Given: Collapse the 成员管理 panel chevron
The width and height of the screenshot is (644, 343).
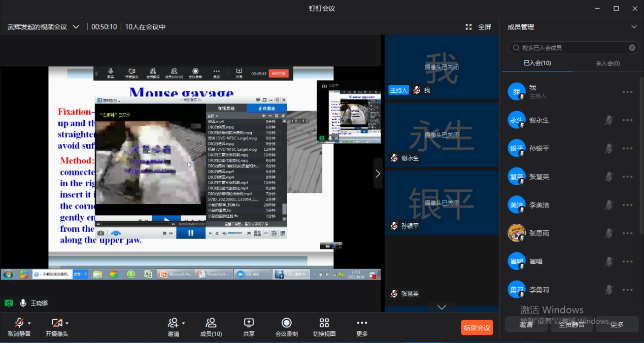Looking at the screenshot, I should click(x=633, y=27).
